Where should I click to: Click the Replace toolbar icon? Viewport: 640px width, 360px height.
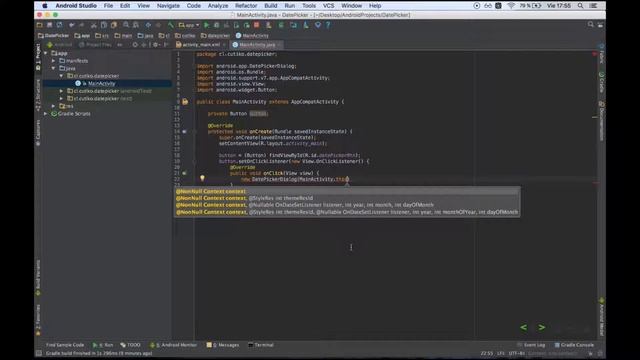pyautogui.click(x=136, y=25)
